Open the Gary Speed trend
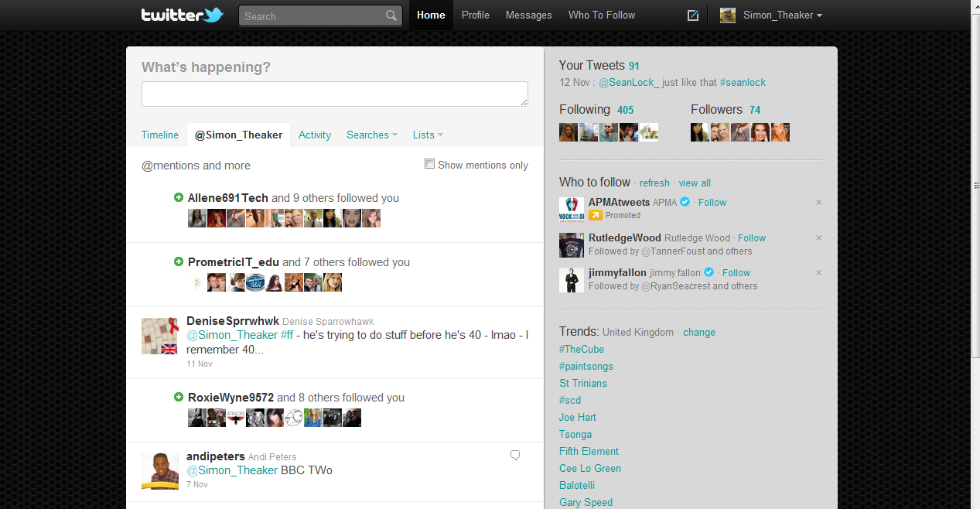Screen dimensions: 980x509 pyautogui.click(x=586, y=503)
